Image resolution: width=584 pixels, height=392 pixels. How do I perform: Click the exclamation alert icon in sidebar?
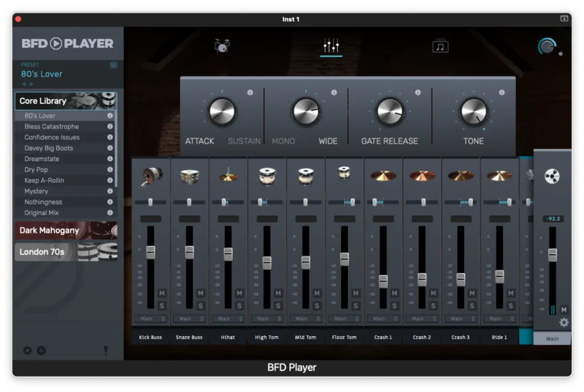coord(106,350)
